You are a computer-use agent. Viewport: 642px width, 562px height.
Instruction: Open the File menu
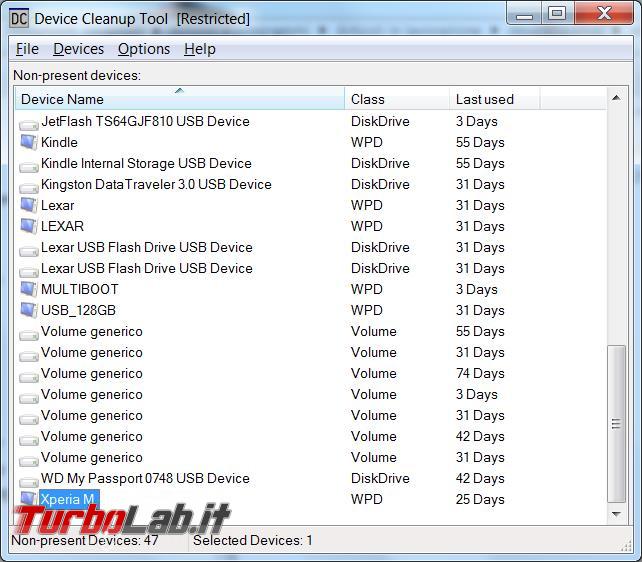[x=27, y=49]
